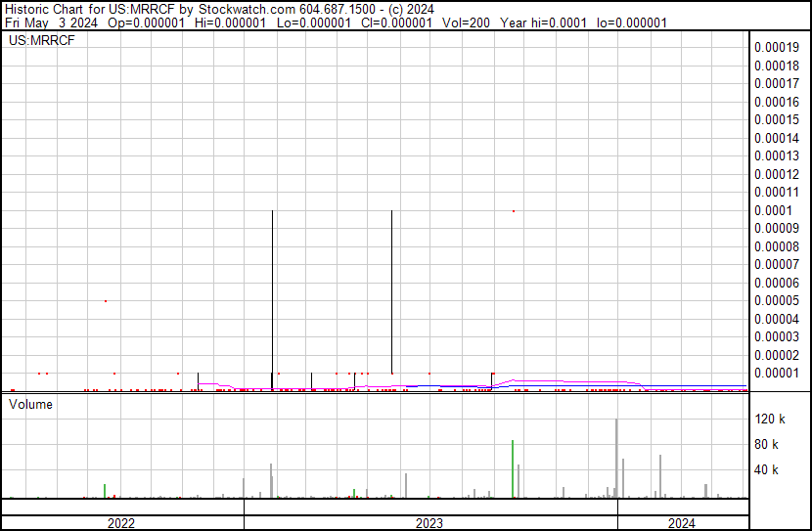
Task: Click the isolated red dot at 0.0001 level
Action: click(513, 210)
